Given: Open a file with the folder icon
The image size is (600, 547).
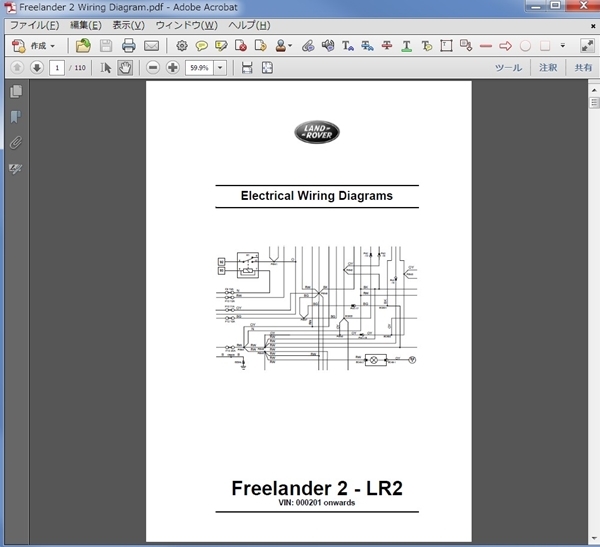Looking at the screenshot, I should point(83,46).
